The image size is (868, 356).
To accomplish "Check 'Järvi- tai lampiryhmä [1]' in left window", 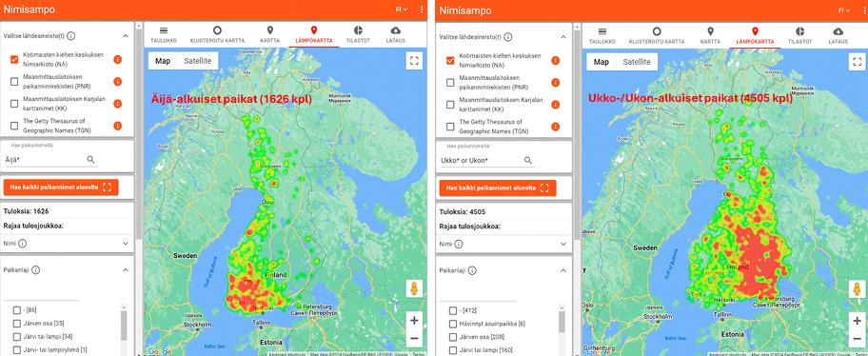I will tap(17, 350).
